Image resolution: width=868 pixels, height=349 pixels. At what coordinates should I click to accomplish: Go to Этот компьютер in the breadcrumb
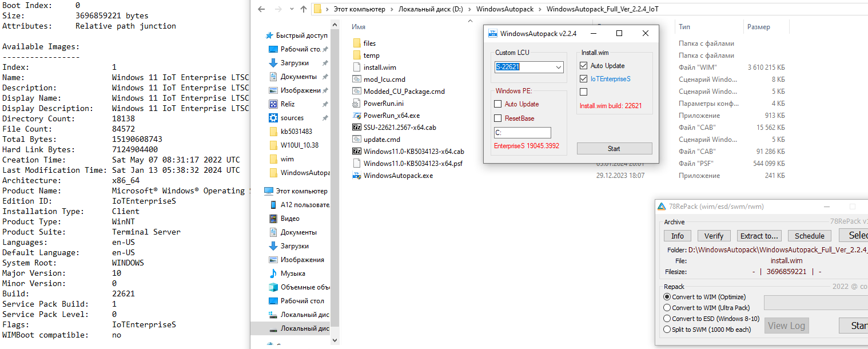[359, 9]
